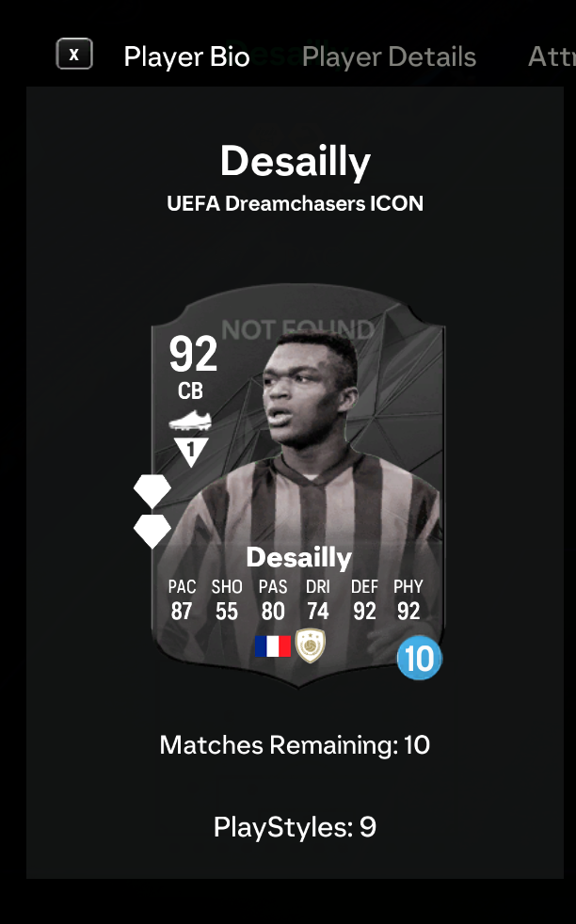This screenshot has width=576, height=924.
Task: Click the DEF 92 stat
Action: [364, 600]
